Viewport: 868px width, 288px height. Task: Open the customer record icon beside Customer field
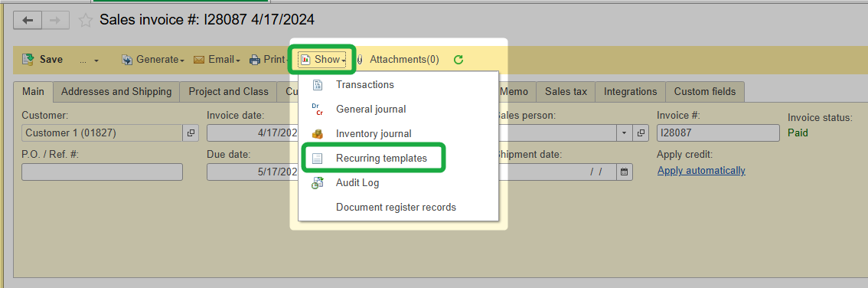tap(191, 133)
